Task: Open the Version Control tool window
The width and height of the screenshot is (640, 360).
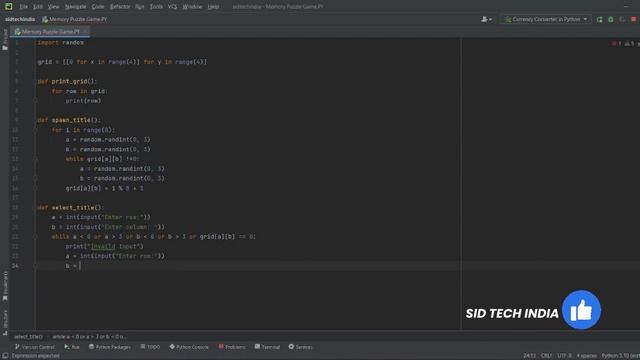Action: (x=35, y=347)
